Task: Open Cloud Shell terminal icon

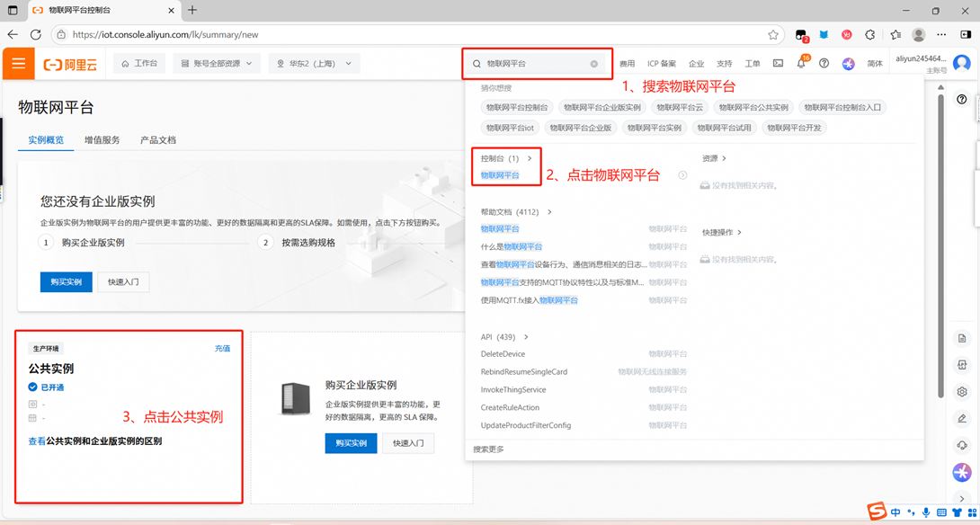Action: click(778, 63)
